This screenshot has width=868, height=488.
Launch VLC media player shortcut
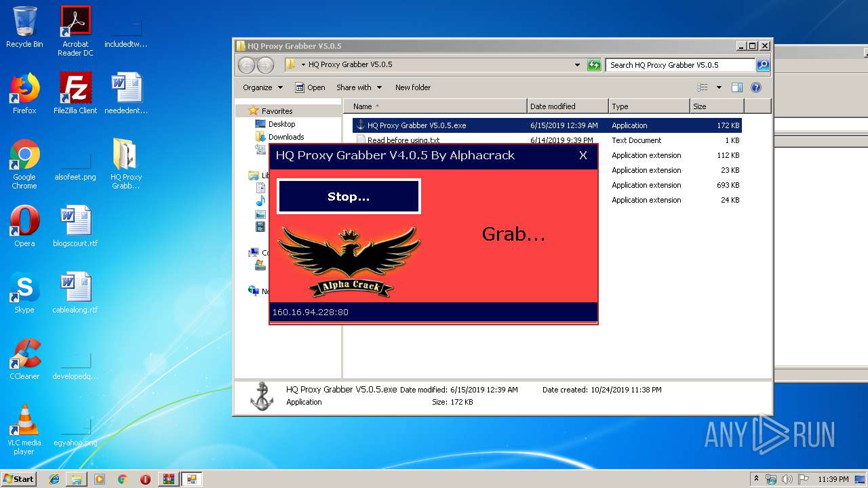pos(24,430)
